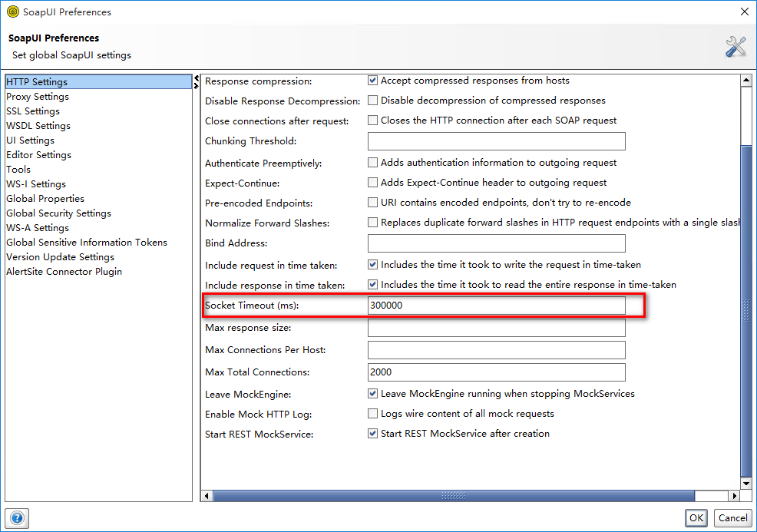The image size is (757, 532).
Task: Click the Socket Timeout (ms) label
Action: (252, 305)
